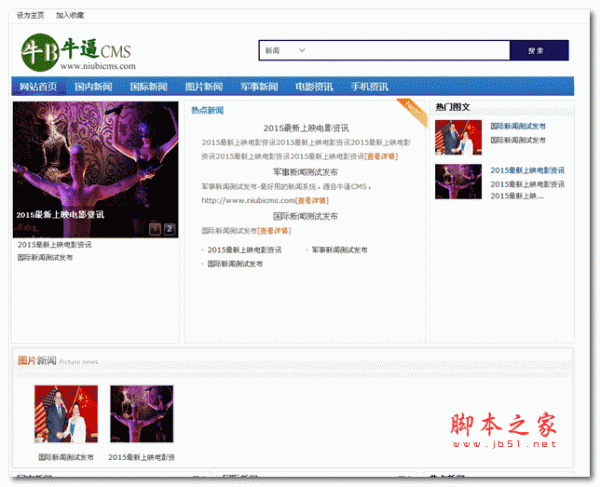Viewport: 600px width, 487px height.
Task: Click the 图片新闻 Picture news section heading
Action: (x=58, y=360)
